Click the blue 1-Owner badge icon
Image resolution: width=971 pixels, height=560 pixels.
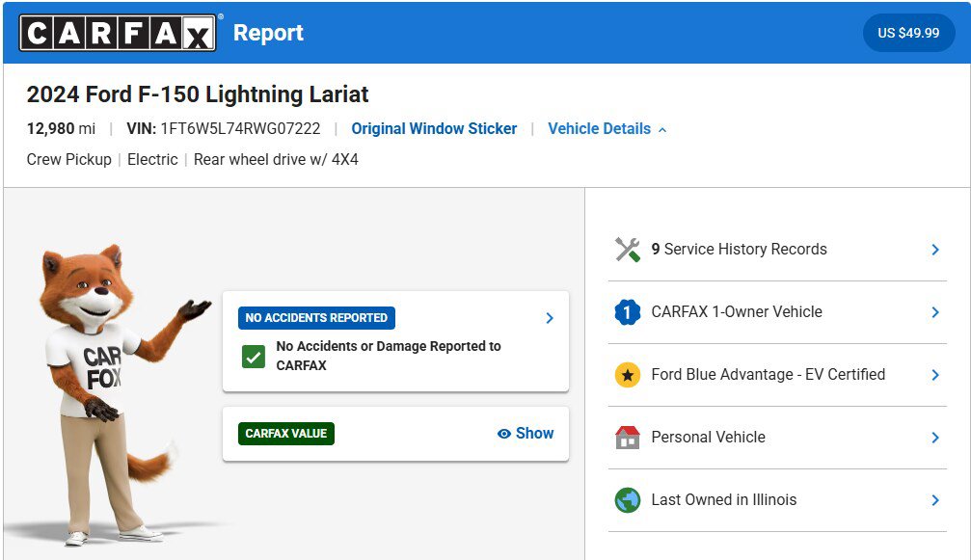point(628,312)
